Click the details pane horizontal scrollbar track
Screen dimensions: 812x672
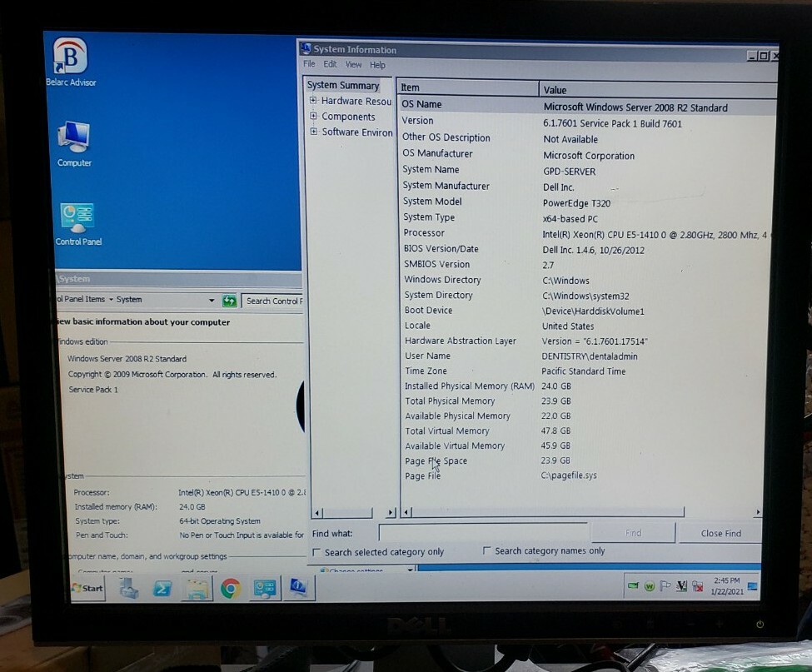click(719, 512)
